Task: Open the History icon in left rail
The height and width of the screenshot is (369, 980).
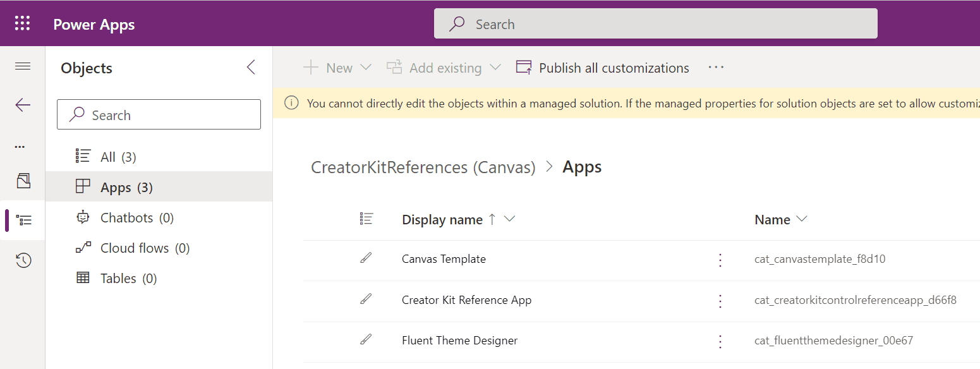Action: (x=23, y=260)
